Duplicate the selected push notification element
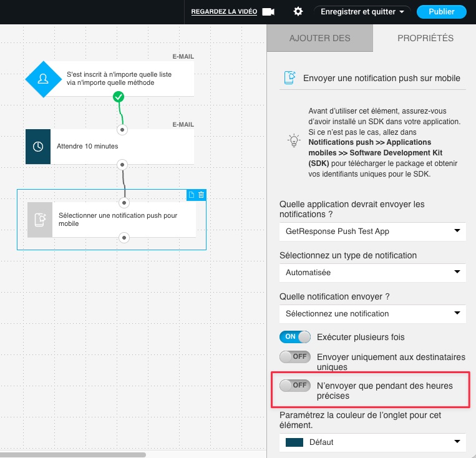 pyautogui.click(x=192, y=195)
